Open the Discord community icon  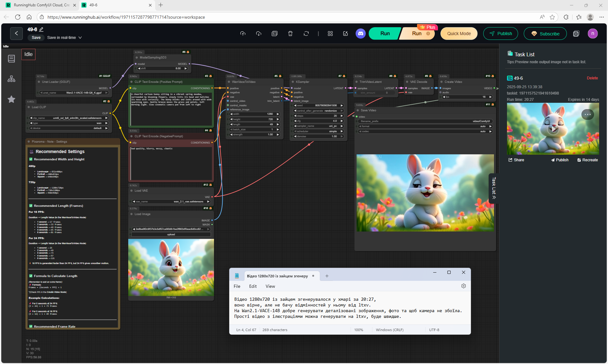click(360, 34)
